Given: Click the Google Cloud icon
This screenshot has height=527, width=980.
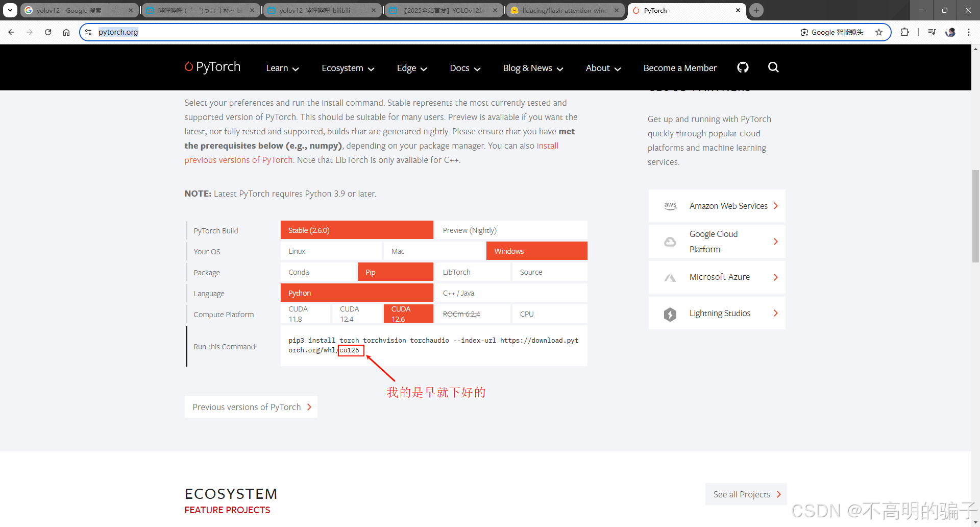Looking at the screenshot, I should click(x=670, y=242).
